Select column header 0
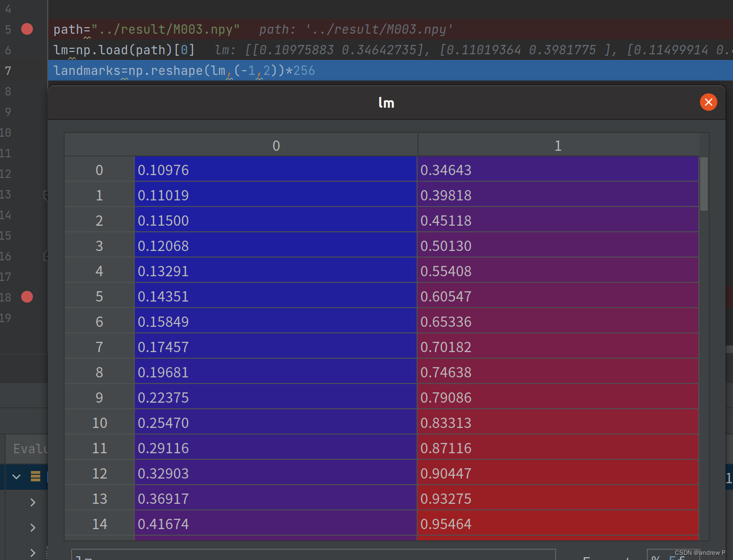The image size is (733, 560). coord(276,146)
